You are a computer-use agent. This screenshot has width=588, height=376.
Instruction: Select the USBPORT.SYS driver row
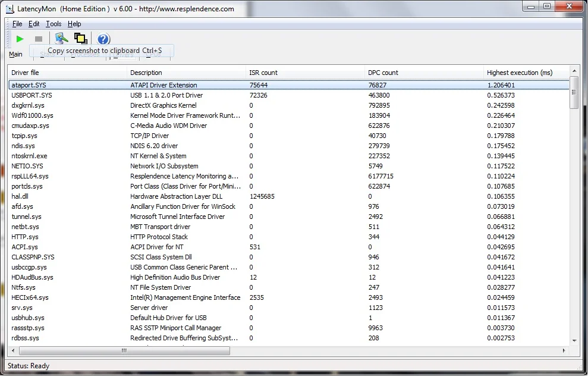point(289,95)
